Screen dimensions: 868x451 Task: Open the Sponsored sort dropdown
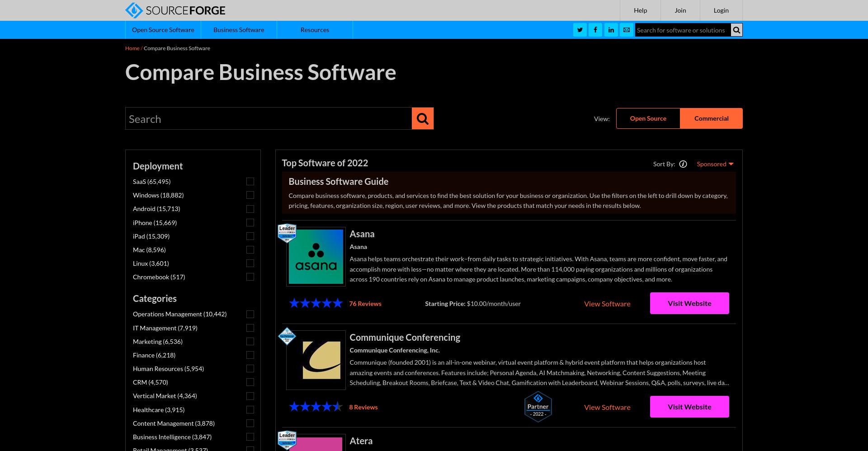tap(715, 164)
